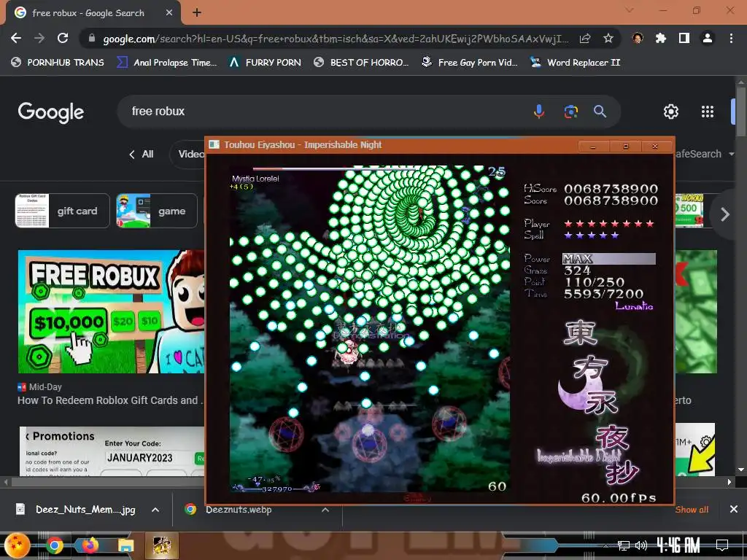
Task: Go back with the browser back arrow
Action: click(16, 38)
